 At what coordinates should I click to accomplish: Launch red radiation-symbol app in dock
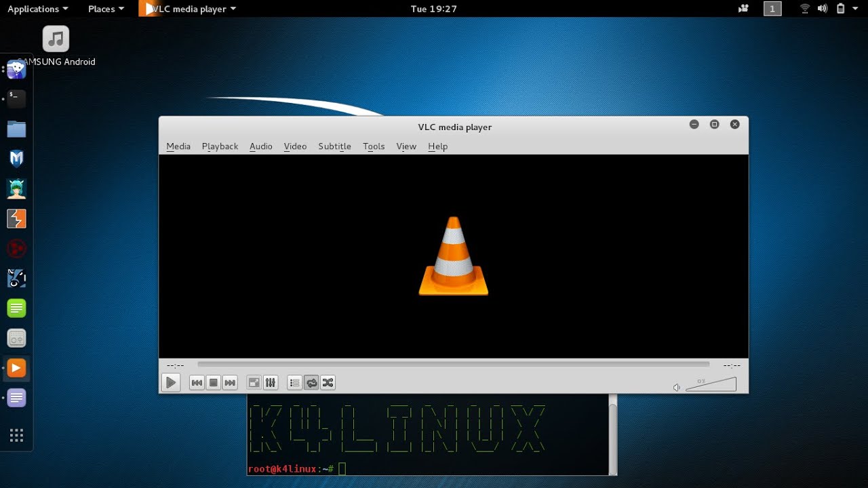point(16,248)
